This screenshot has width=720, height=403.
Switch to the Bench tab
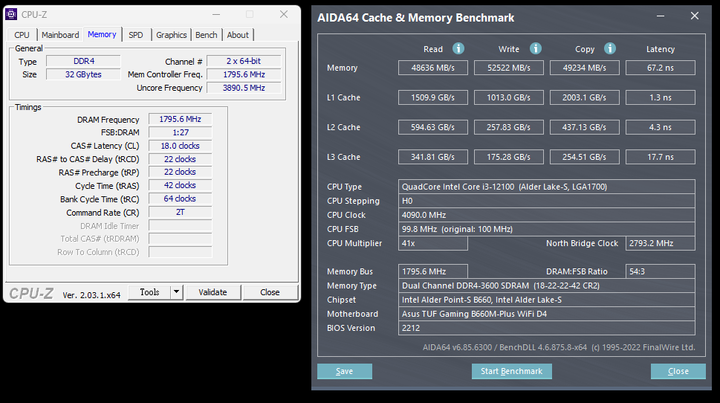206,35
